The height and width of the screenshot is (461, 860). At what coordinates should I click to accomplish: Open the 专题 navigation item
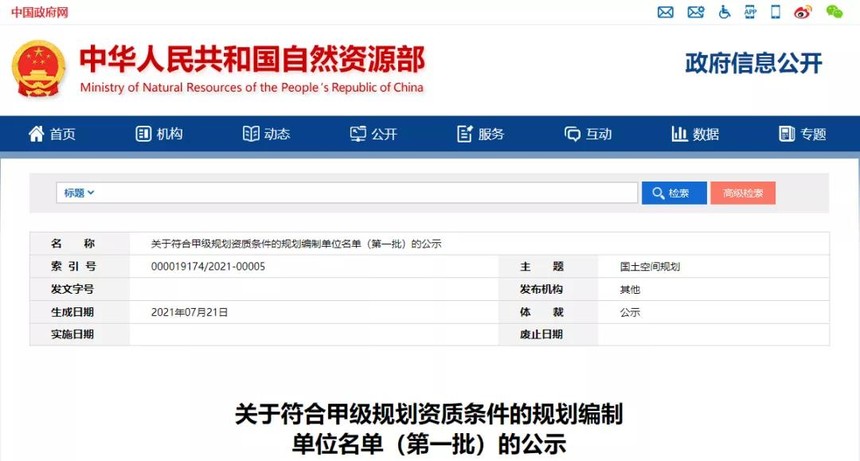(x=803, y=134)
